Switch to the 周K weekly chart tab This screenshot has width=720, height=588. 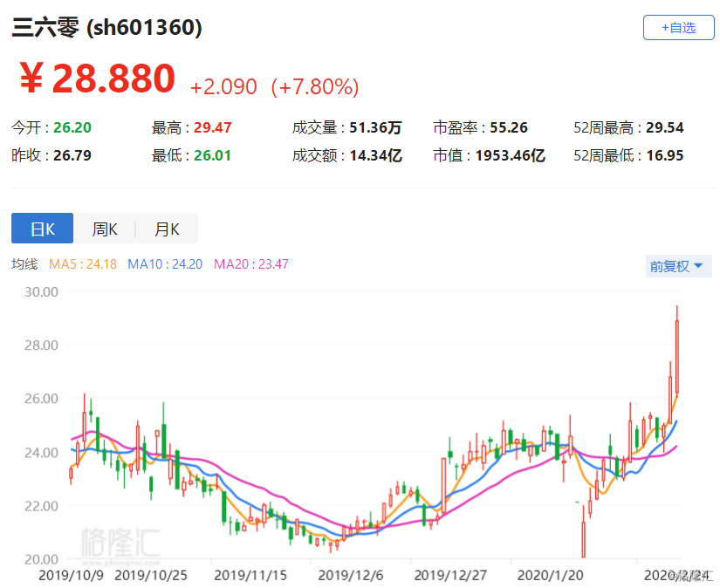[105, 228]
